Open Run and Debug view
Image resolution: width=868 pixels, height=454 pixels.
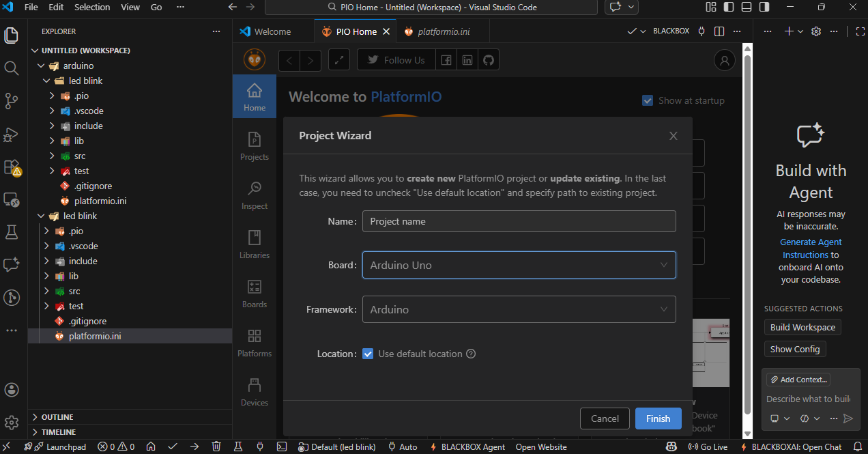12,134
